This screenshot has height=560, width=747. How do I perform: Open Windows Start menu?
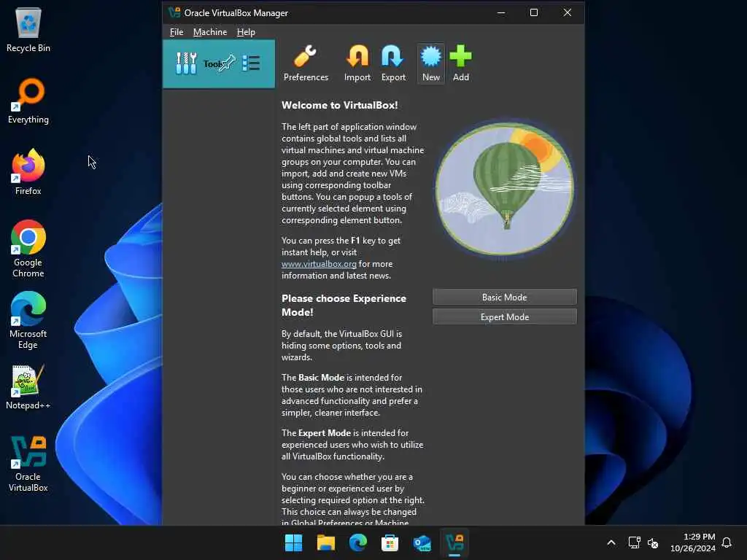293,542
